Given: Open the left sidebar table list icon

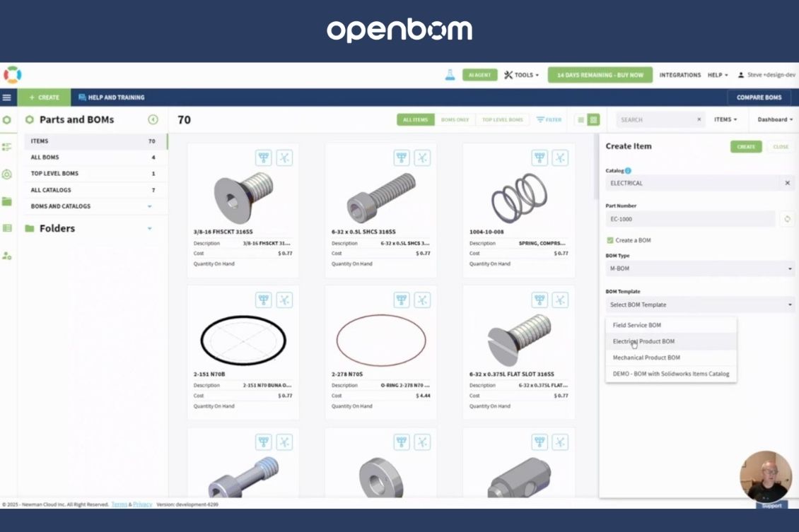Looking at the screenshot, I should point(7,228).
